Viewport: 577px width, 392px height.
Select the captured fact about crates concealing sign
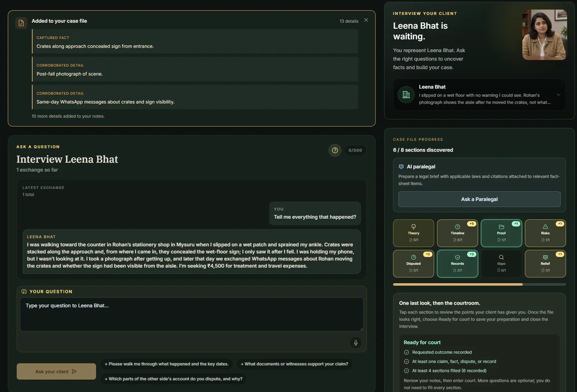click(195, 41)
